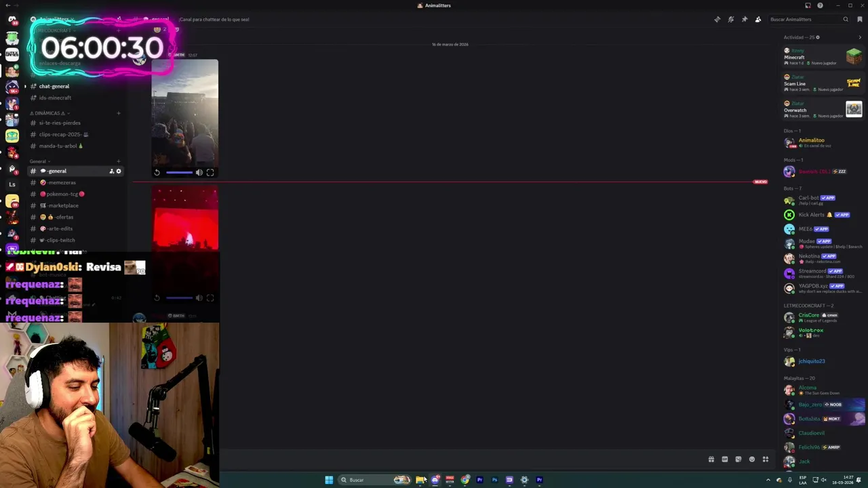This screenshot has height=488, width=868.
Task: Replay the first video with restart icon
Action: pyautogui.click(x=157, y=172)
